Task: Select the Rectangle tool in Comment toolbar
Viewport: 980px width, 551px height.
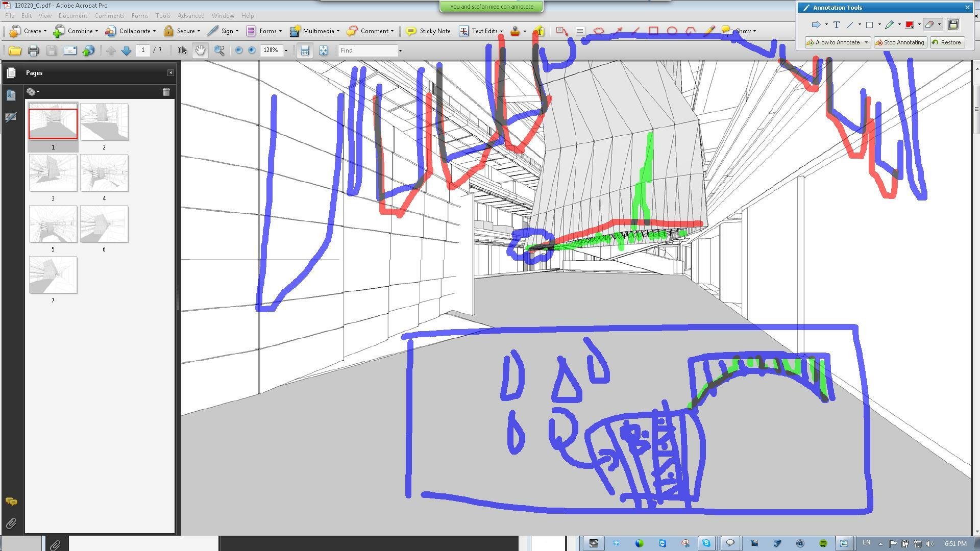Action: (x=653, y=31)
